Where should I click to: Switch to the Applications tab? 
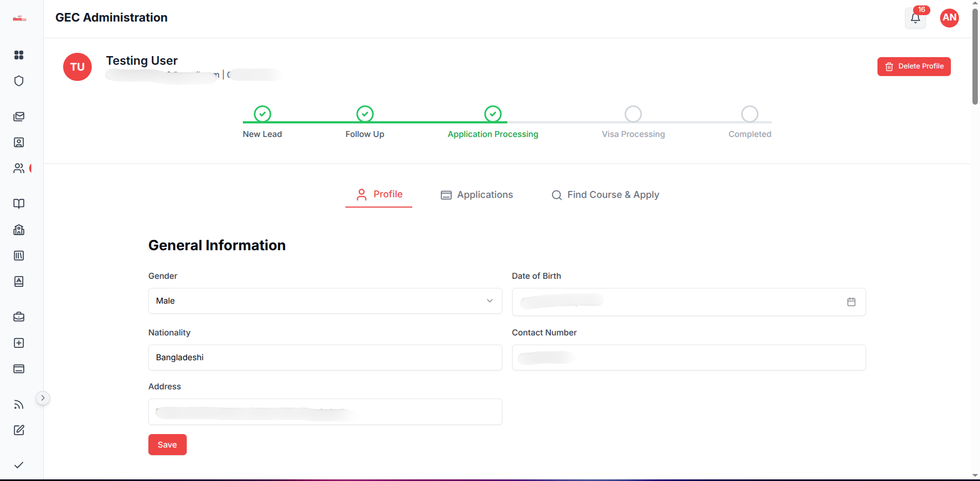coord(477,195)
